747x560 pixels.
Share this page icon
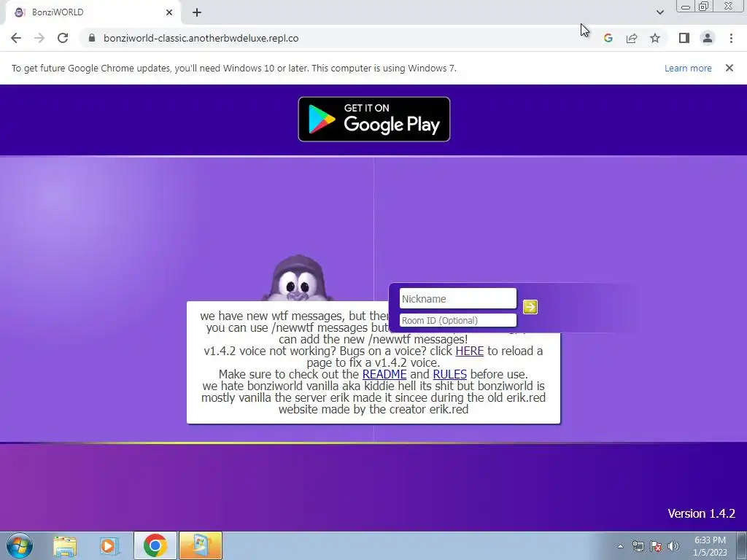point(632,38)
